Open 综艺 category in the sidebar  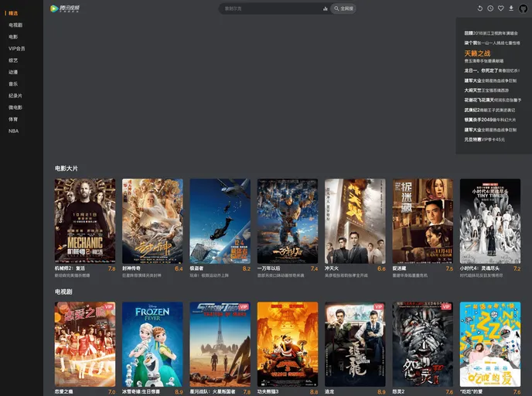[x=13, y=60]
